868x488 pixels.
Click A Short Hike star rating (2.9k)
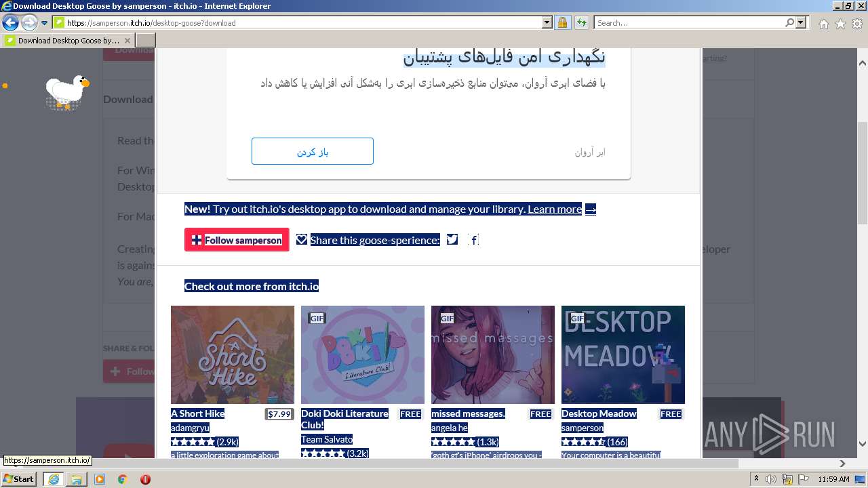click(205, 442)
